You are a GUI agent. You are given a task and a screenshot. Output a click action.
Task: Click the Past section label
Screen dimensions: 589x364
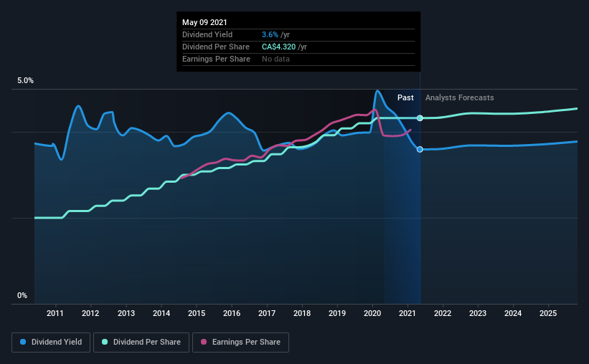[405, 97]
